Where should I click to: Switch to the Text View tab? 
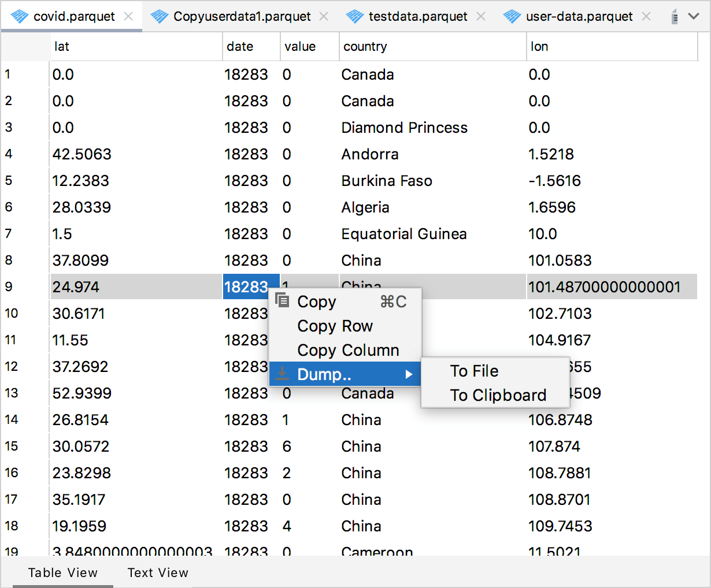click(x=157, y=572)
